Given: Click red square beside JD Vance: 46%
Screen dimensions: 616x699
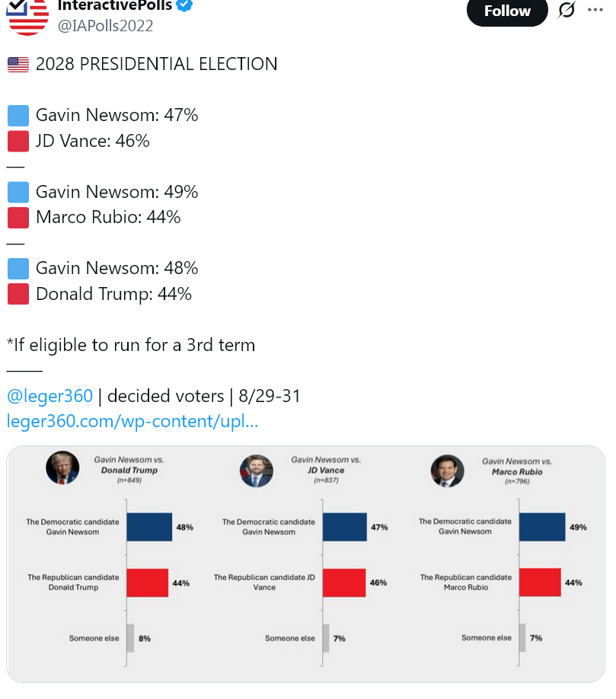Looking at the screenshot, I should point(18,142).
